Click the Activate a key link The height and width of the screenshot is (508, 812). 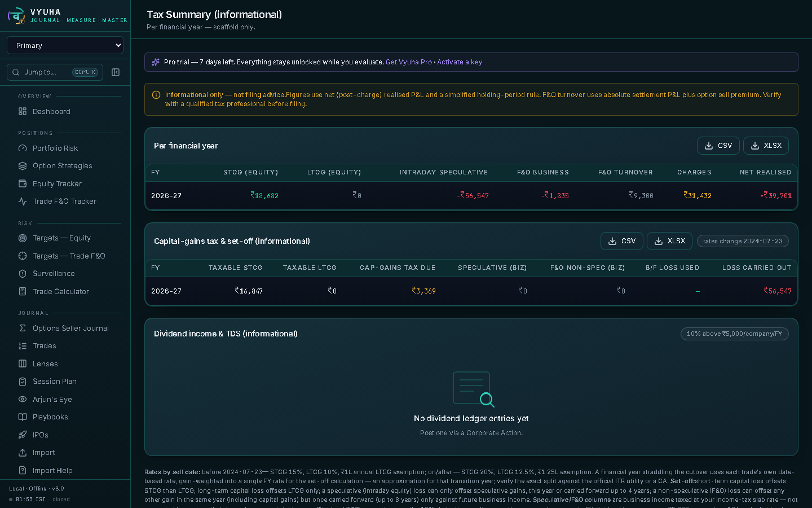pos(460,62)
